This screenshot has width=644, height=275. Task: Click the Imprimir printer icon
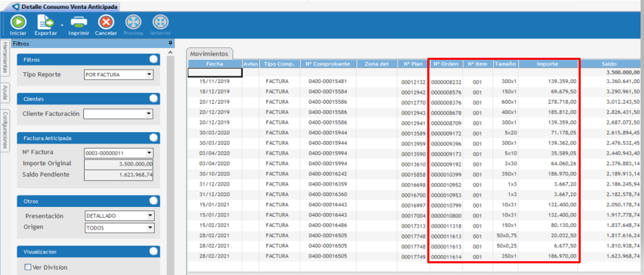click(x=79, y=23)
